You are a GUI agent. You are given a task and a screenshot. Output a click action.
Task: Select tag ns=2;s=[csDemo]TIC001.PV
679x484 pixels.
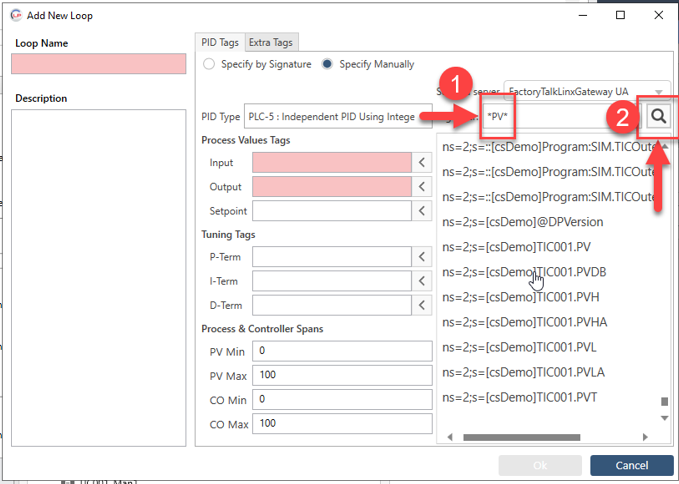(517, 247)
